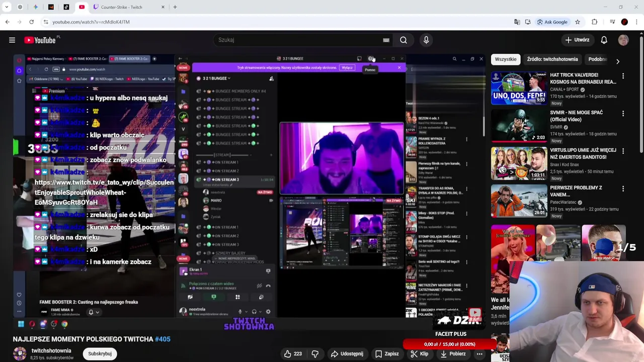Like the video with 223 likes
This screenshot has width=644, height=362.
click(293, 354)
